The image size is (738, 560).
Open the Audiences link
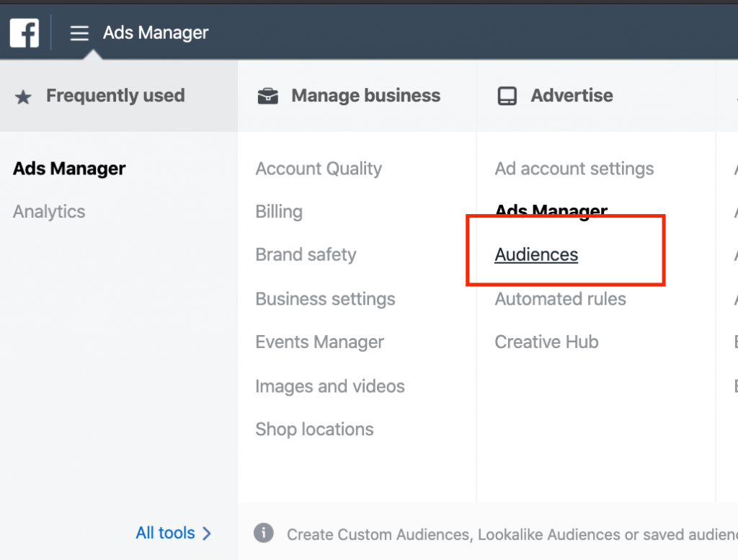coord(536,254)
